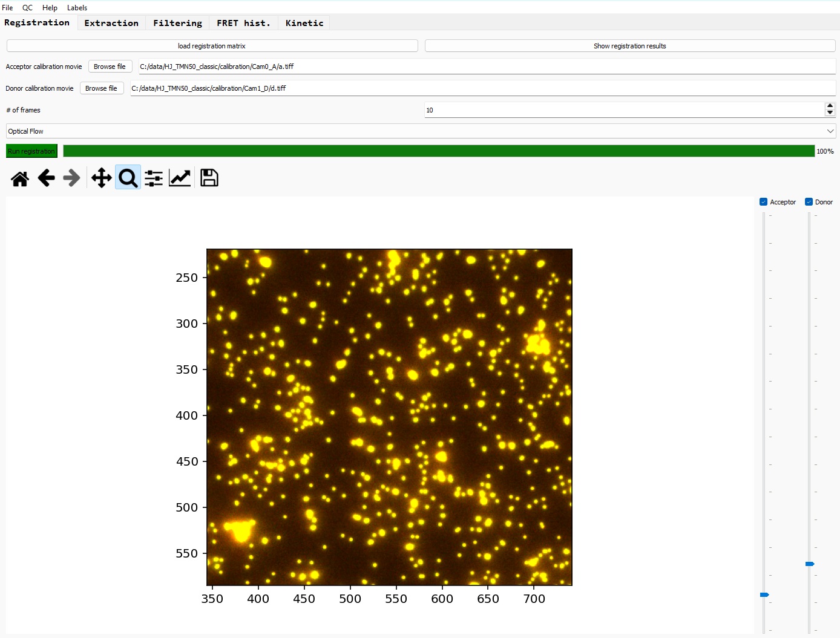The height and width of the screenshot is (638, 840).
Task: Uncheck the Donor checkbox
Action: coord(809,202)
